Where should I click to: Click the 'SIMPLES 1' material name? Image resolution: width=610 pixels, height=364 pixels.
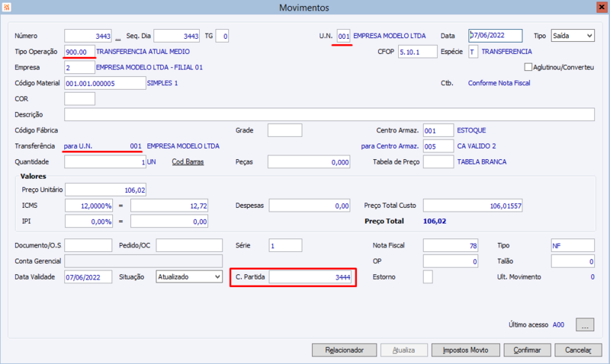(x=162, y=83)
